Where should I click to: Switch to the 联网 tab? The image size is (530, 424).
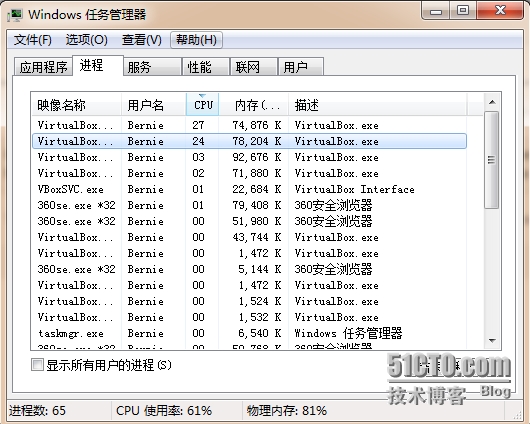[x=254, y=67]
